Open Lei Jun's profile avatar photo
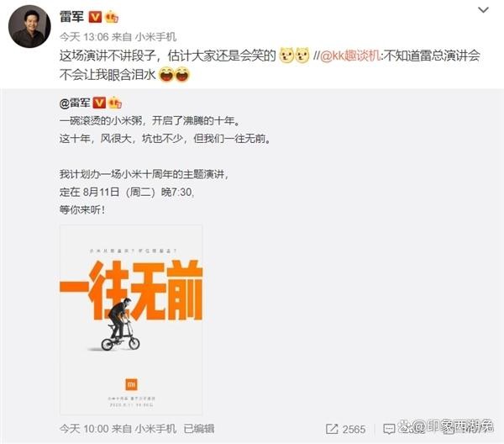This screenshot has width=504, height=444. coord(29,26)
